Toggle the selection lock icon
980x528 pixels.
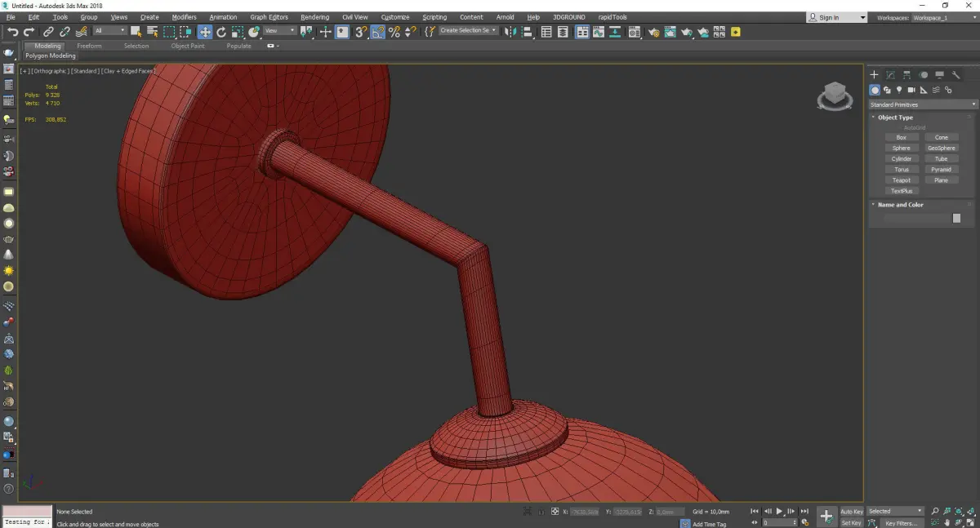[540, 512]
